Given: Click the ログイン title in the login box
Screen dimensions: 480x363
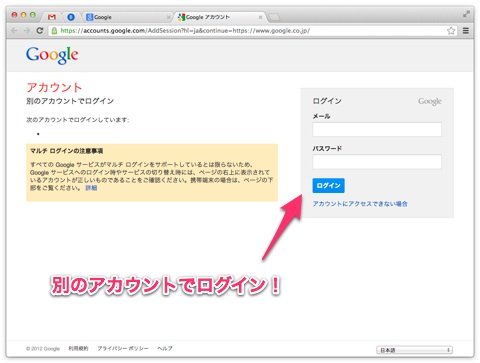Looking at the screenshot, I should (x=327, y=101).
